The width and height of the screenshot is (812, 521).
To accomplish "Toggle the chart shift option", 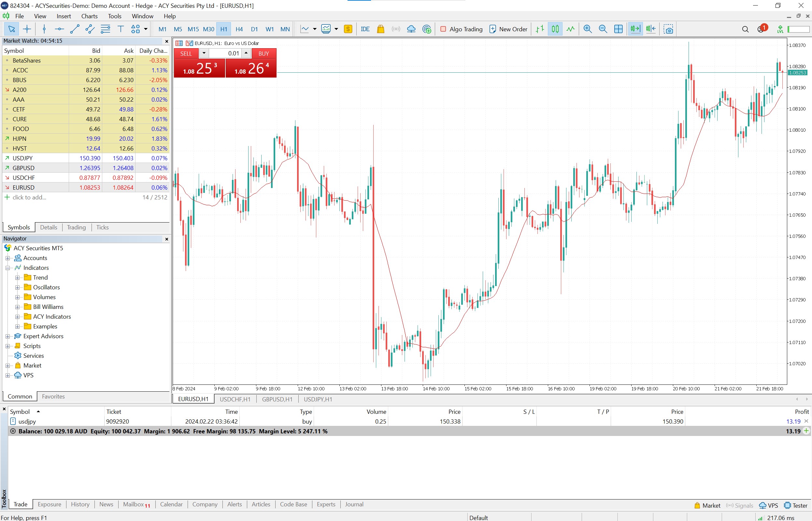I will 651,29.
